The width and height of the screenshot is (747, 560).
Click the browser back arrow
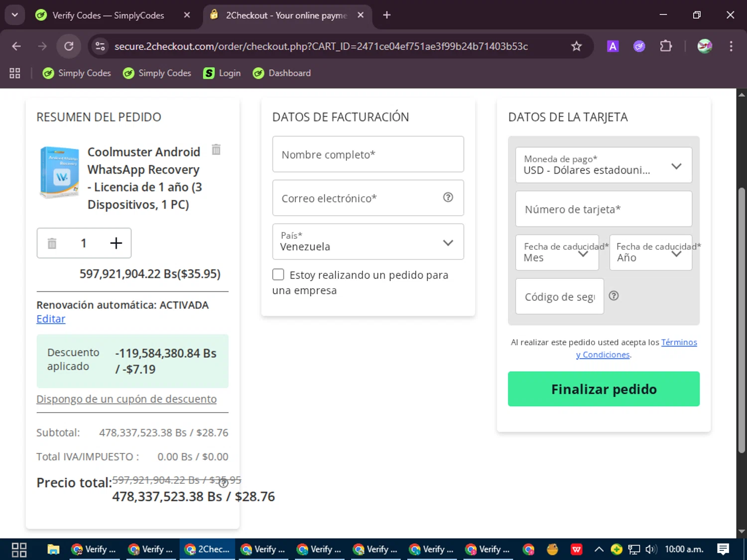(x=16, y=46)
